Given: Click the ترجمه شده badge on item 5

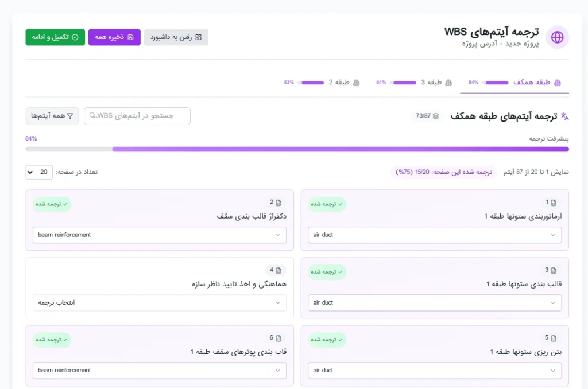Looking at the screenshot, I should (327, 340).
